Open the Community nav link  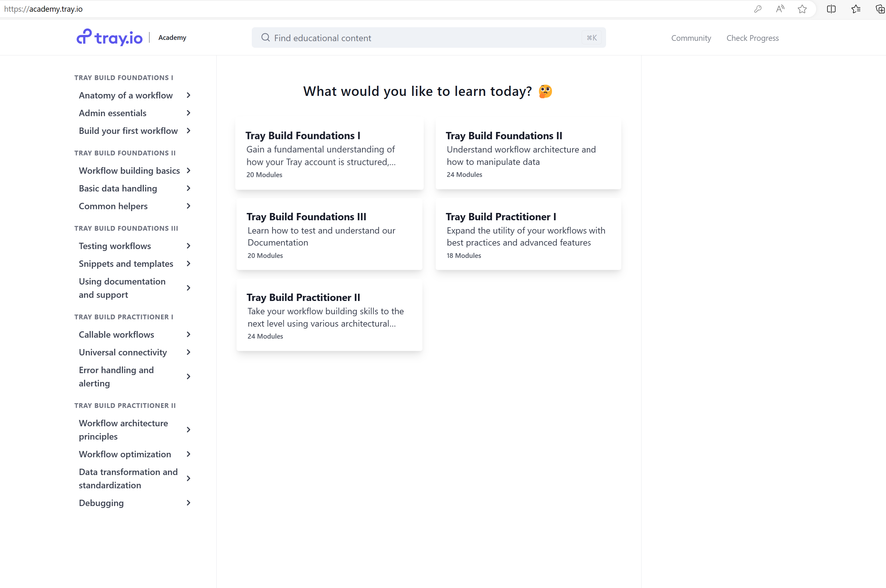point(691,38)
